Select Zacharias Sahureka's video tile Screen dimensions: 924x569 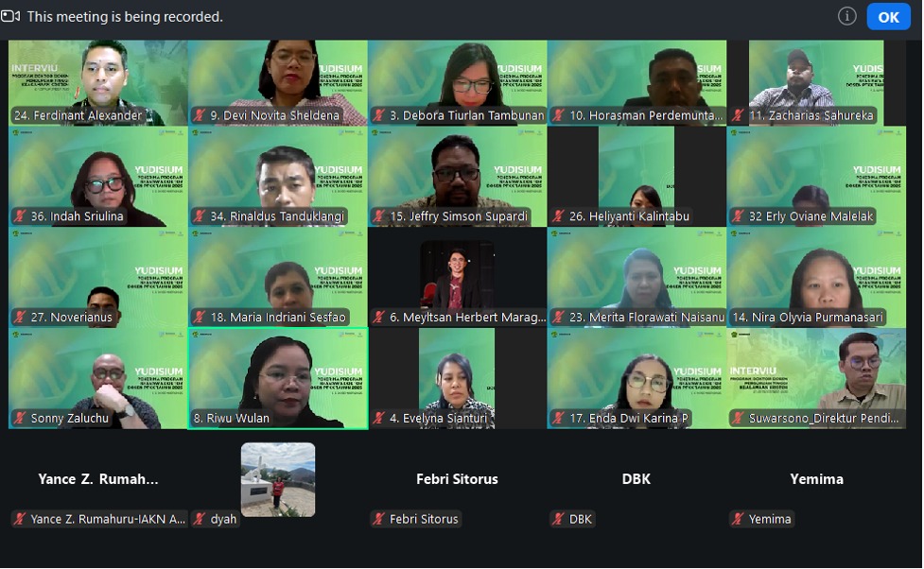(x=816, y=82)
